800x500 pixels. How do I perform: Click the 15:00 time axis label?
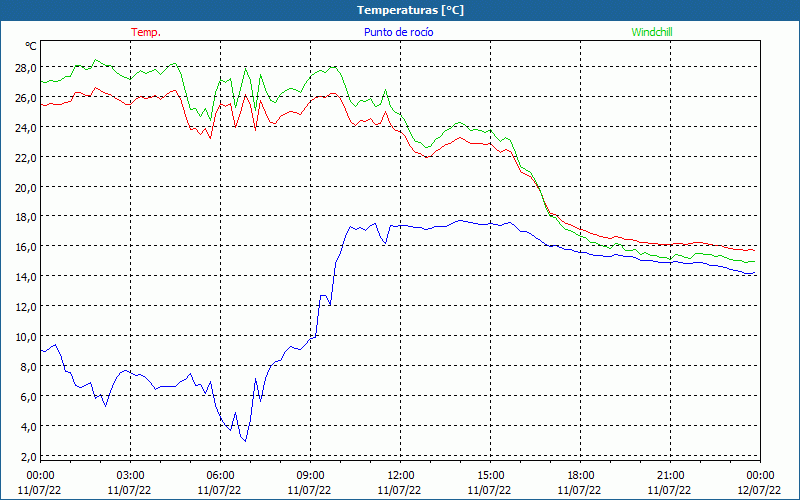[x=490, y=476]
